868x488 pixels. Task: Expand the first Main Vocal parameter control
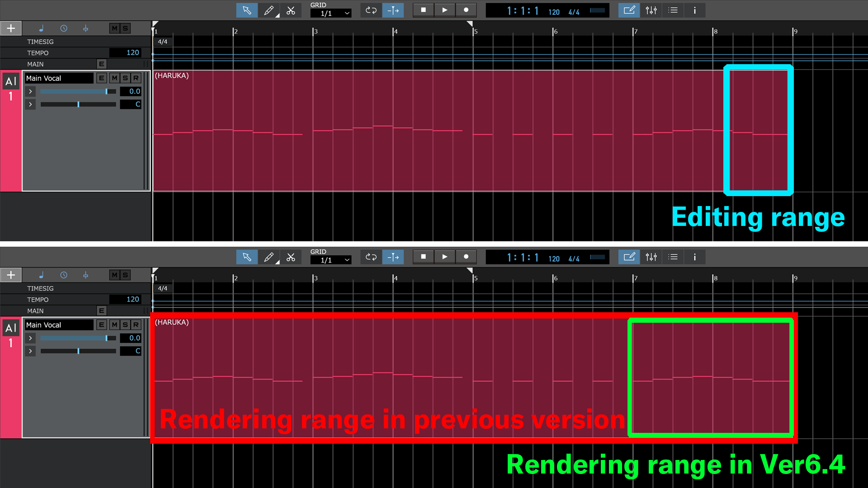coord(30,91)
